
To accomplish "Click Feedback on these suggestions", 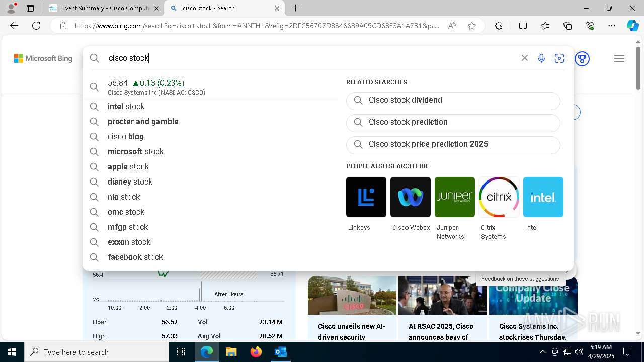I will pos(520,279).
